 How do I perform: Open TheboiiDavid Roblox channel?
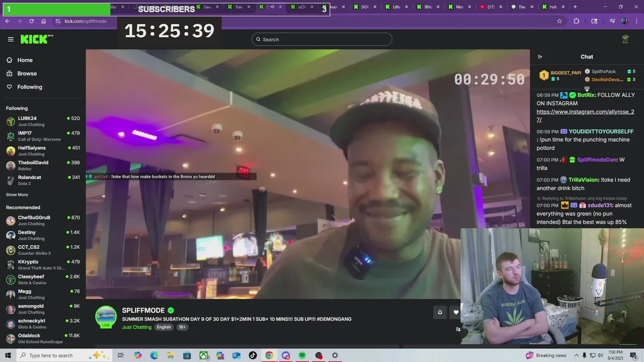[x=43, y=165]
